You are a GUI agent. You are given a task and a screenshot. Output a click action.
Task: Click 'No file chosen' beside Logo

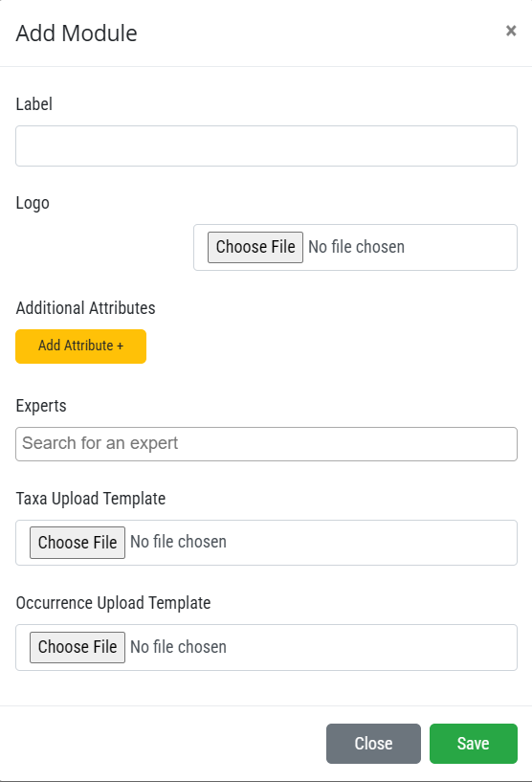coord(357,247)
